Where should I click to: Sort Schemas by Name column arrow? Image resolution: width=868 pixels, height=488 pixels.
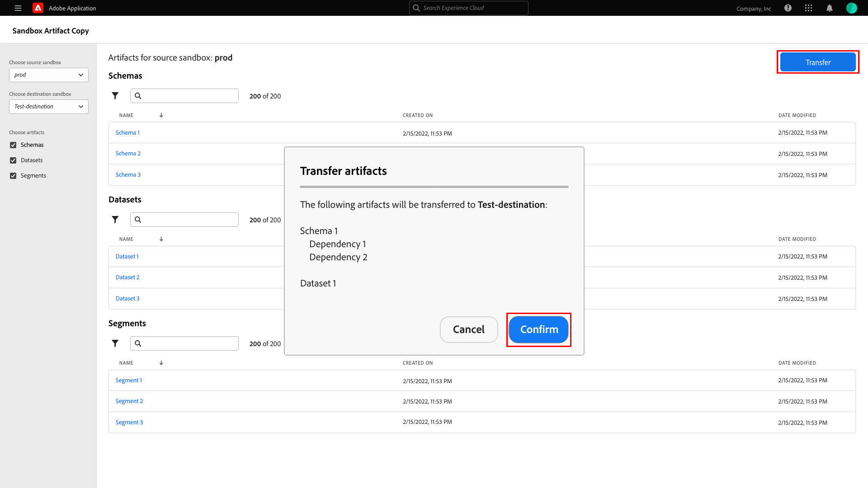161,115
